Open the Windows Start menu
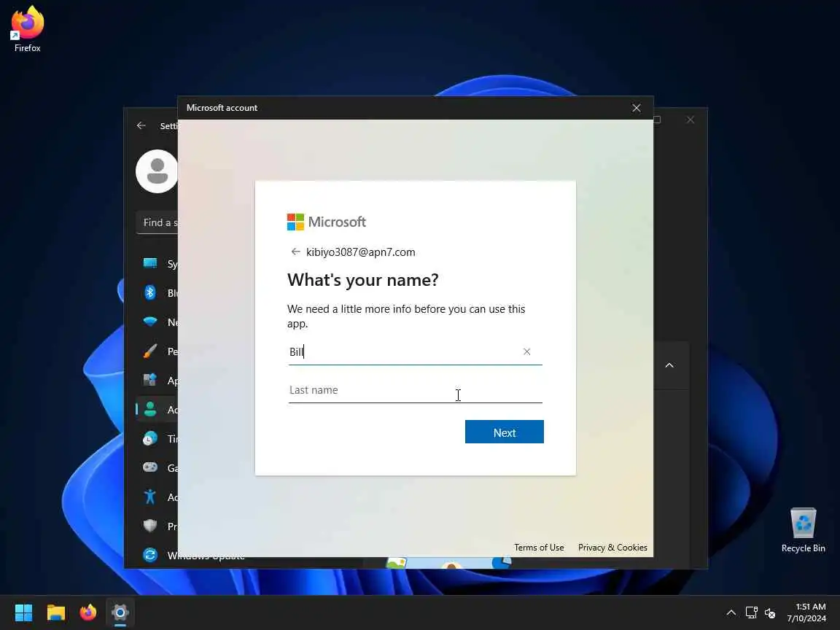 [x=23, y=612]
